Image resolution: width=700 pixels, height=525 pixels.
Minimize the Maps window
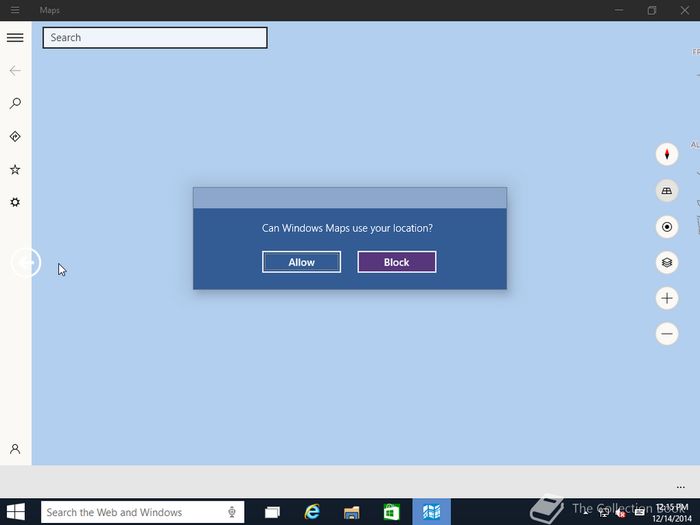point(619,10)
